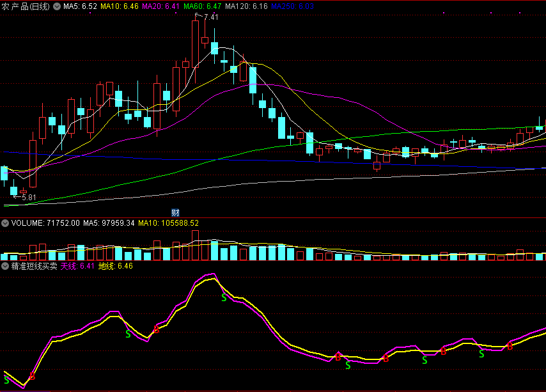Viewport: 546px width, 392px height.
Task: Select the 农产品(日线) chart title
Action: [26, 6]
